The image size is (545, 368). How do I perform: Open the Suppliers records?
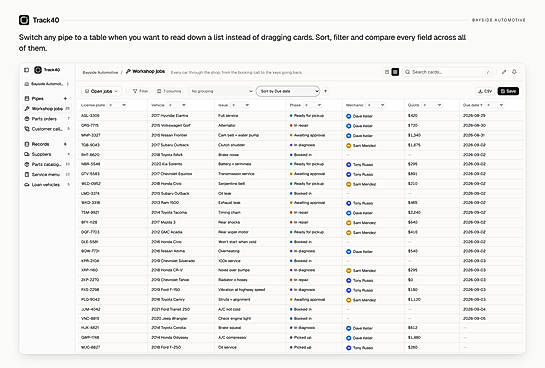tap(47, 154)
